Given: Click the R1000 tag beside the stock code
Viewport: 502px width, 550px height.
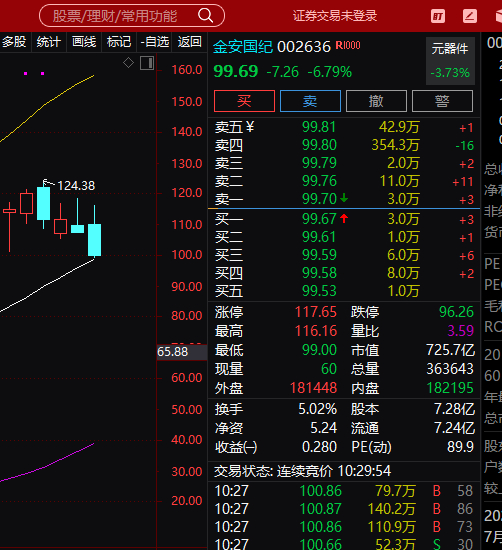Looking at the screenshot, I should click(348, 45).
